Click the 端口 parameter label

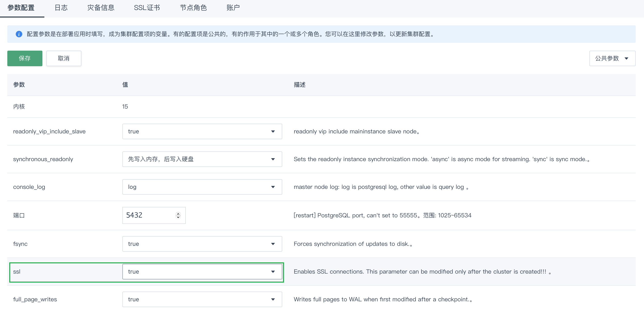click(19, 215)
